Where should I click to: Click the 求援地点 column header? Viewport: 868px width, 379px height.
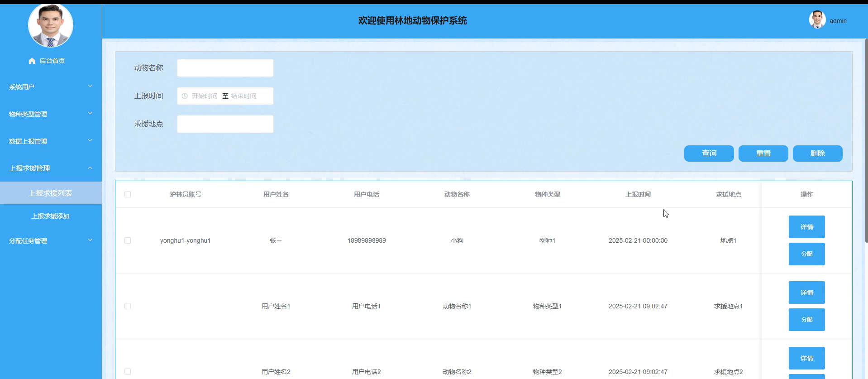pyautogui.click(x=729, y=194)
